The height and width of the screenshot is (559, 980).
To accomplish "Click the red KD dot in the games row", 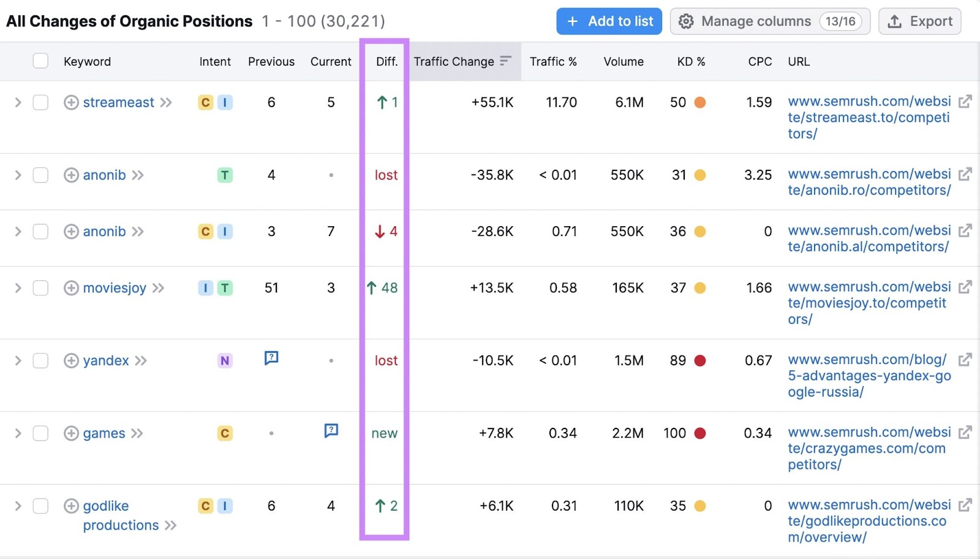I will [x=700, y=433].
